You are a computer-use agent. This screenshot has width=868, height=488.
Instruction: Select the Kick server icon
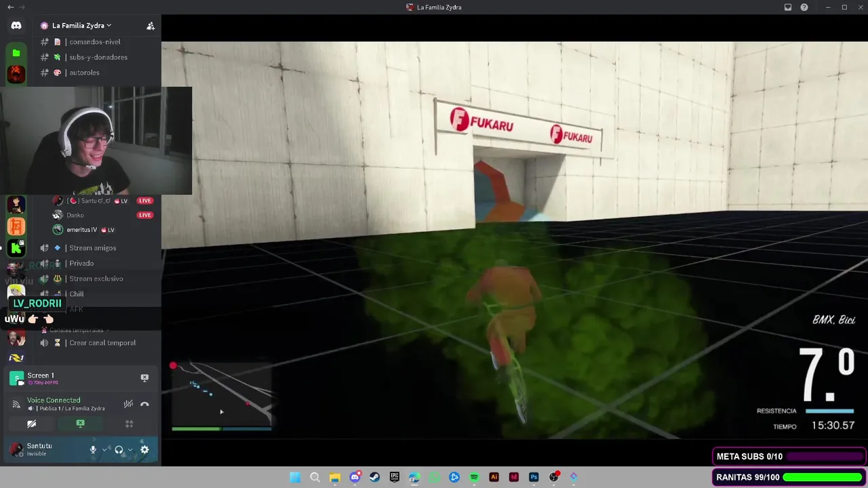(16, 248)
